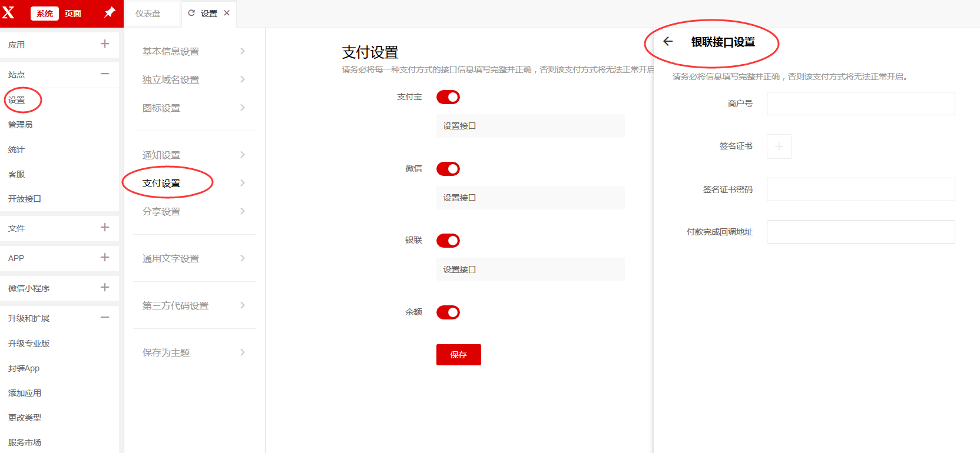Viewport: 980px width, 453px height.
Task: Click the refresh icon on the 设置 tab
Action: (x=191, y=13)
